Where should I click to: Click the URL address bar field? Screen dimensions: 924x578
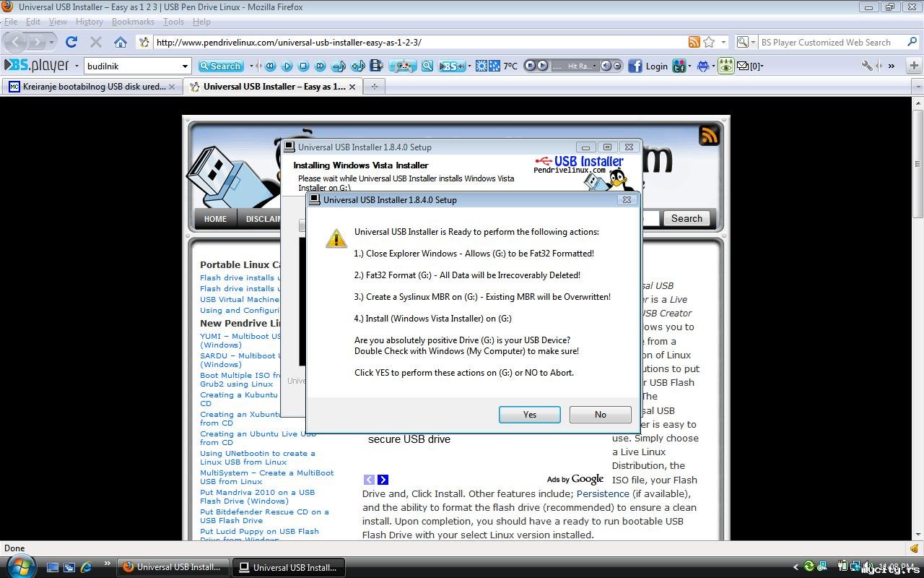[x=419, y=42]
